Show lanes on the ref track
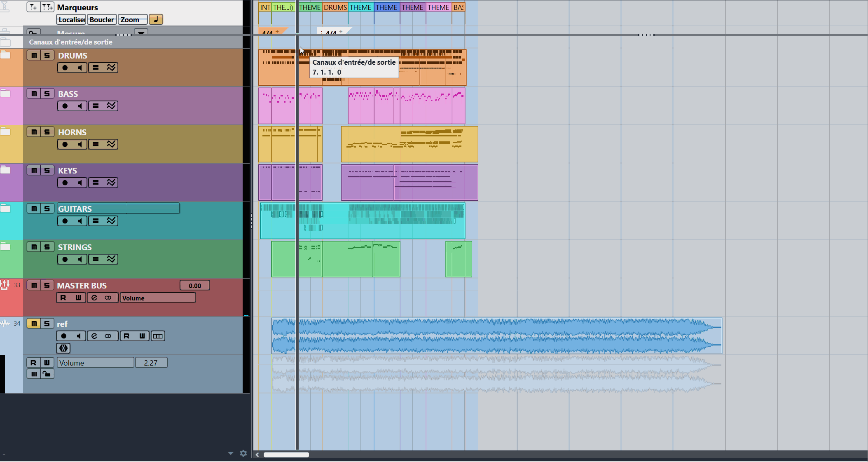 158,336
